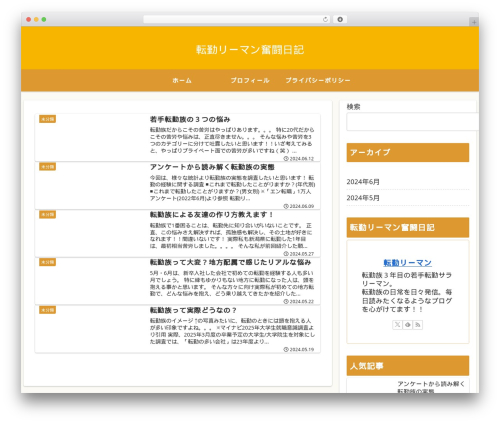Image resolution: width=500 pixels, height=423 pixels.
Task: Open a new tab with the plus button
Action: coord(474,22)
